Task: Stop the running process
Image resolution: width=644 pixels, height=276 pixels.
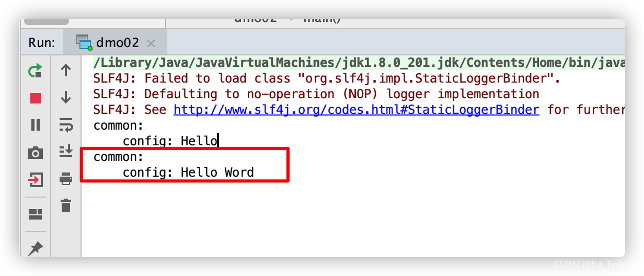Action: click(x=35, y=98)
